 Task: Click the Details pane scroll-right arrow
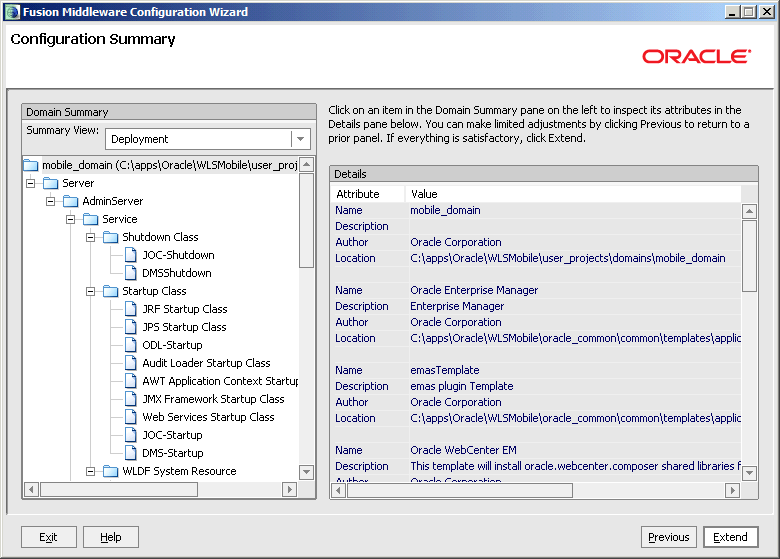point(732,491)
